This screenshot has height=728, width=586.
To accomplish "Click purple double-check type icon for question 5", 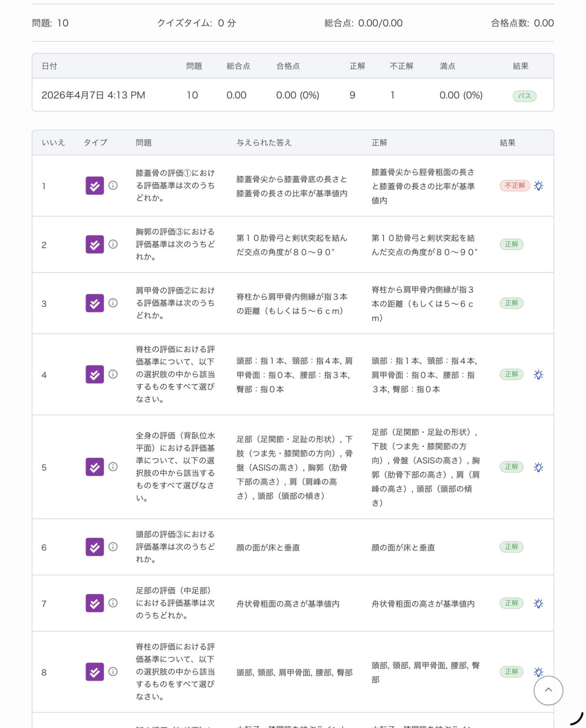I will tap(95, 467).
